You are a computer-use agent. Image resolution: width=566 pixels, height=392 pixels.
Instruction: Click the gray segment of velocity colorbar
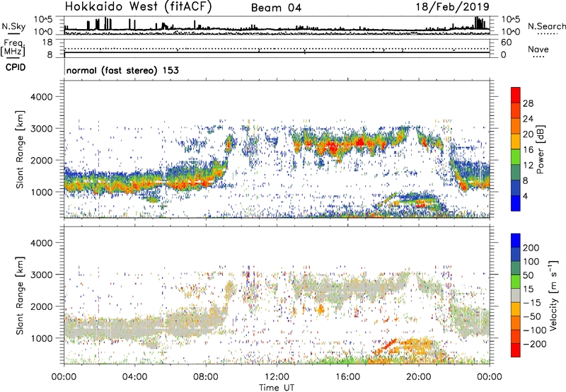click(516, 296)
